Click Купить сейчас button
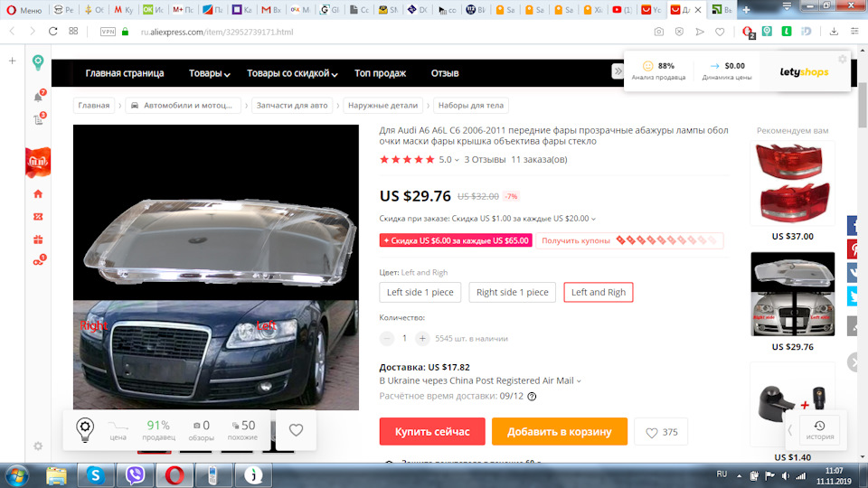Viewport: 868px width, 488px height. click(x=432, y=432)
